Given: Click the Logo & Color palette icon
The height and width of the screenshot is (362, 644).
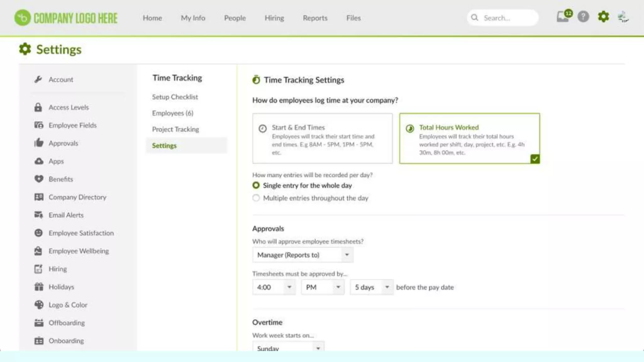Looking at the screenshot, I should pyautogui.click(x=39, y=305).
